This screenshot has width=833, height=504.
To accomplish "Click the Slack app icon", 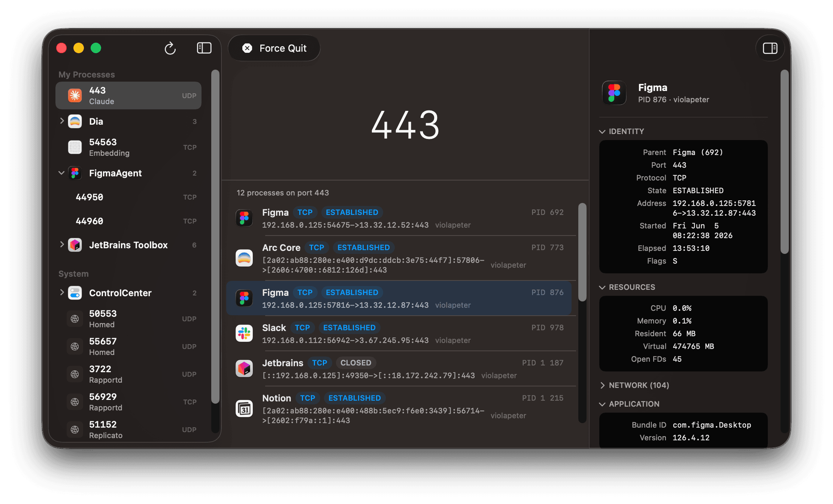I will click(x=244, y=333).
